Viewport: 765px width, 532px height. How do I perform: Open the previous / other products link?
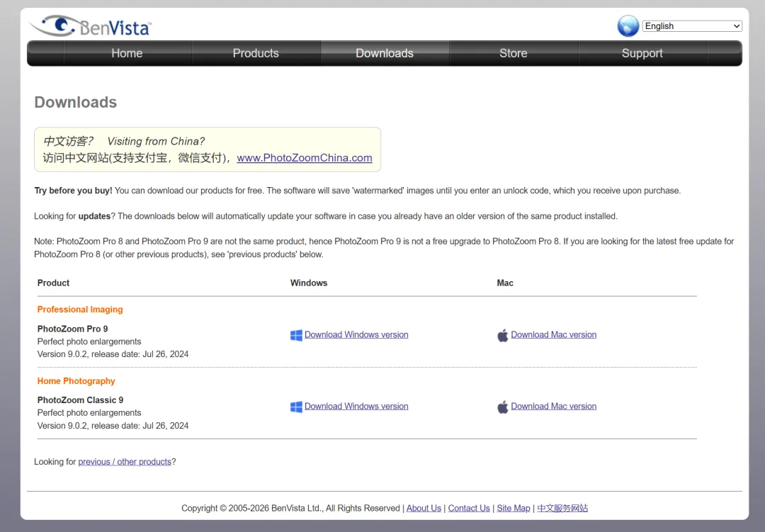pos(125,462)
